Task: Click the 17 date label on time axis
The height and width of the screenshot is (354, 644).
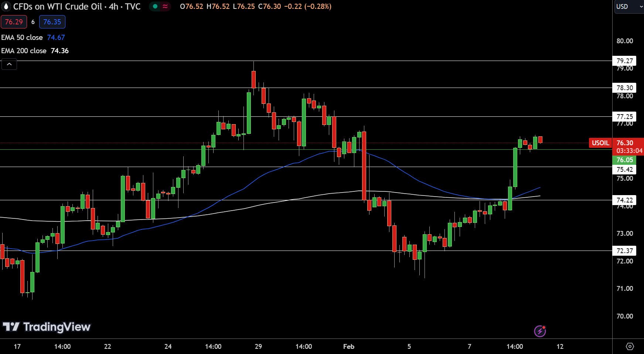Action: point(17,346)
